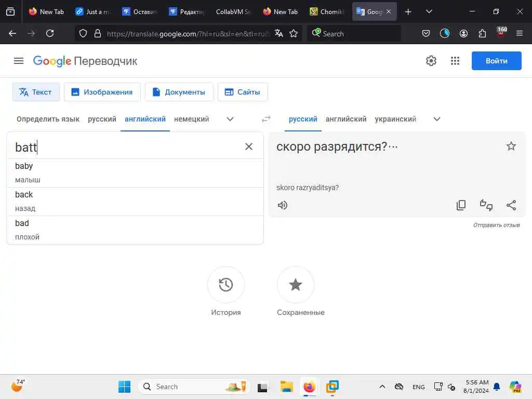Pick the back suggestion
The image size is (532, 399).
point(135,202)
